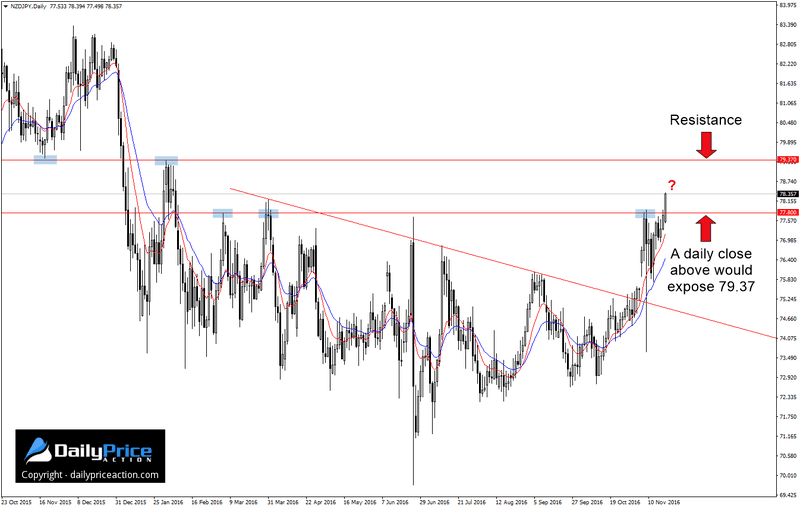Select the 79.370 red price label
Screen dimensions: 800x509
(x=787, y=160)
